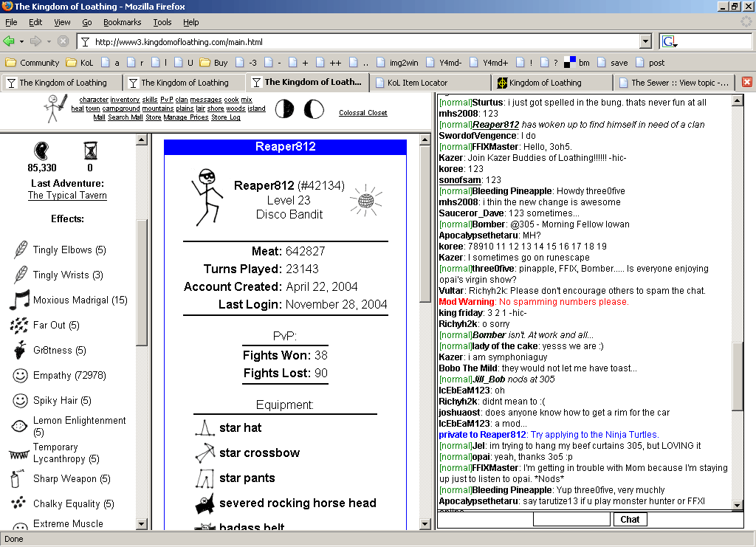Click the star hat equipment icon
This screenshot has width=756, height=547.
[x=205, y=427]
